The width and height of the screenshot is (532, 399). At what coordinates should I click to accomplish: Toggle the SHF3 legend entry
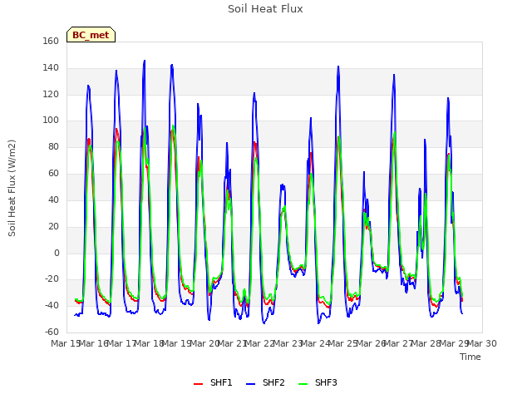click(318, 382)
